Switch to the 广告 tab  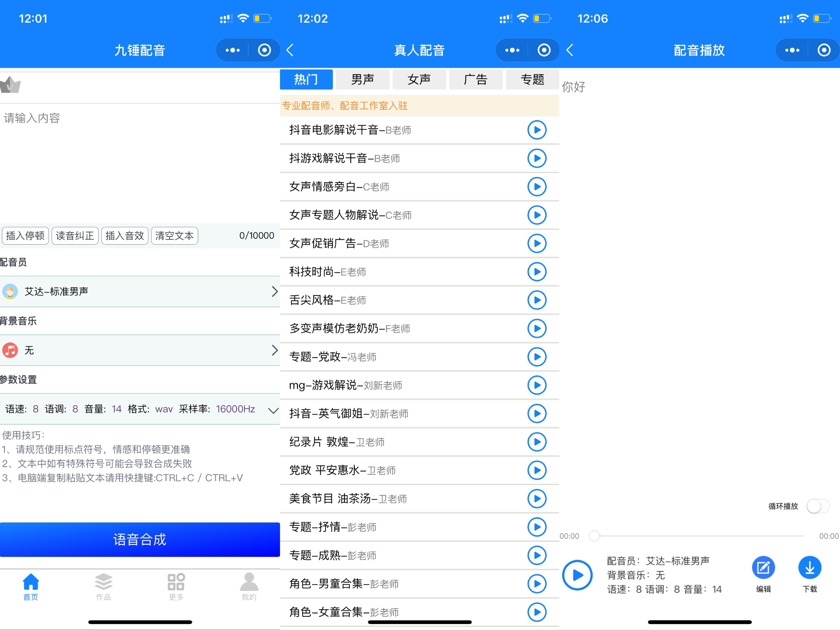click(475, 79)
